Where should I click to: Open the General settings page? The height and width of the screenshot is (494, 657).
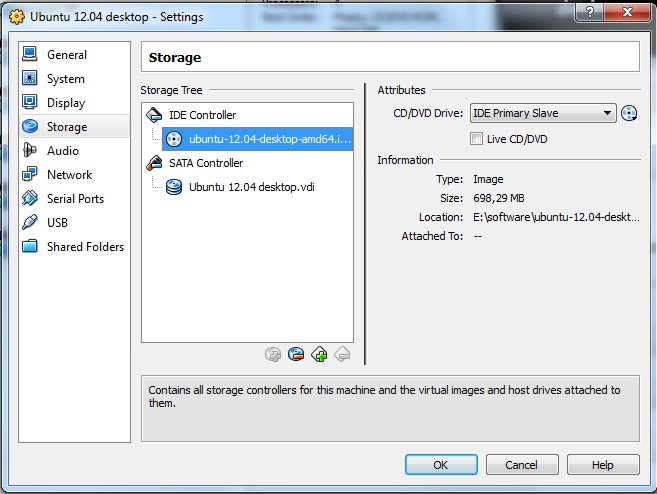click(x=74, y=54)
